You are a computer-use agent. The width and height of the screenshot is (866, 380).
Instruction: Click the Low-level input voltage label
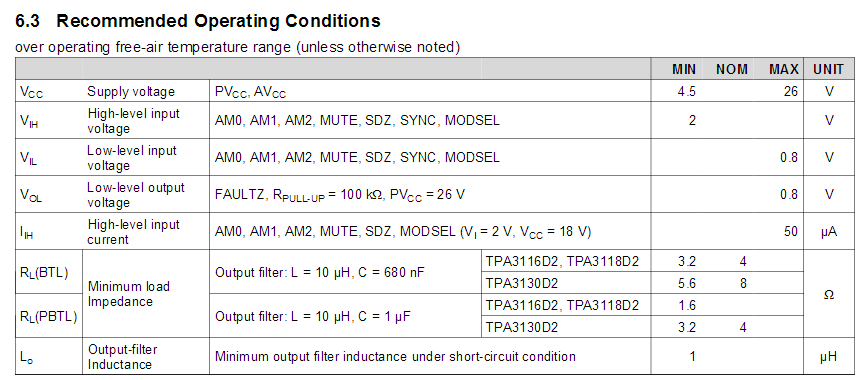(x=131, y=158)
